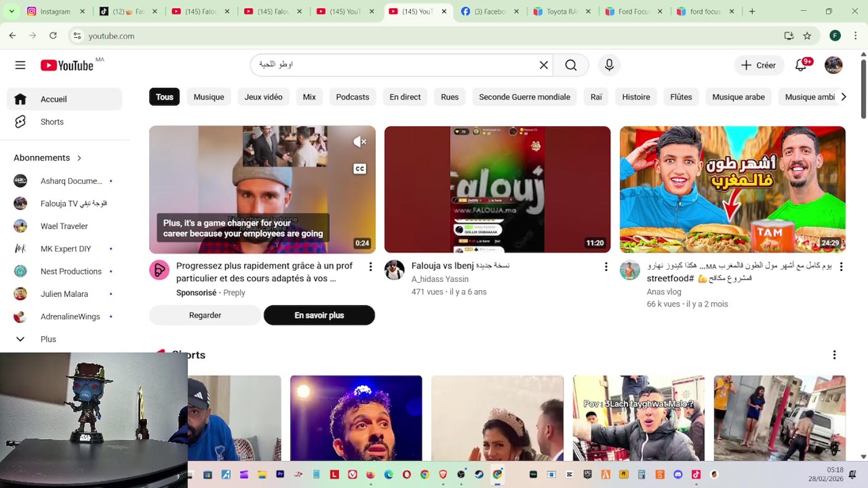The width and height of the screenshot is (868, 488).
Task: Open the Anas vlog channel name
Action: pos(664,292)
